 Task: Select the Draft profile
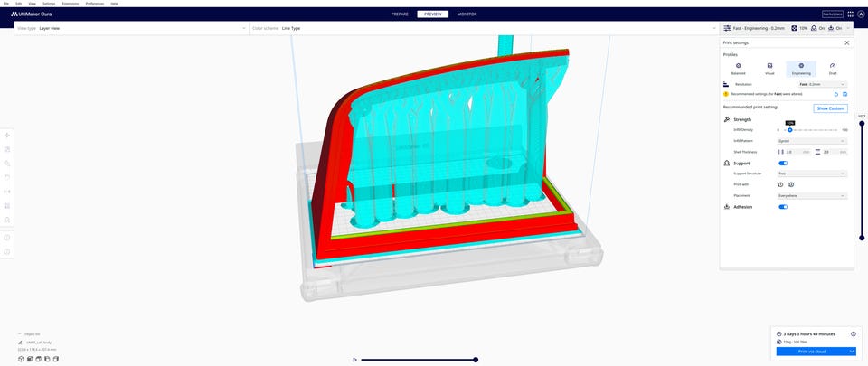point(833,69)
